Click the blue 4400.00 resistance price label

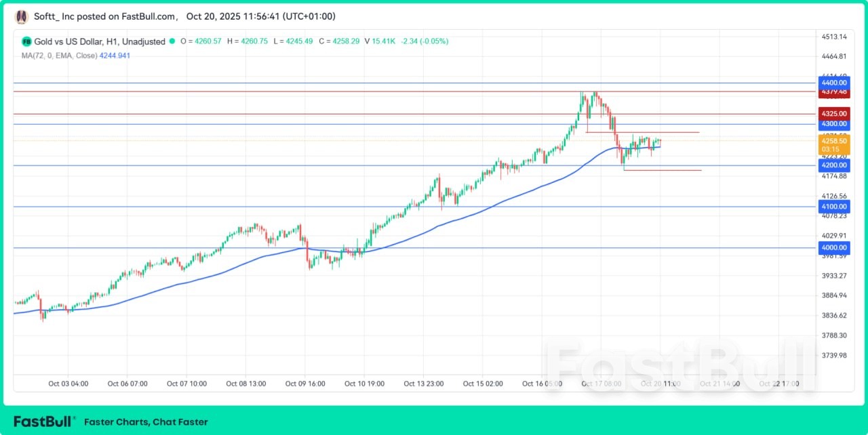click(833, 83)
